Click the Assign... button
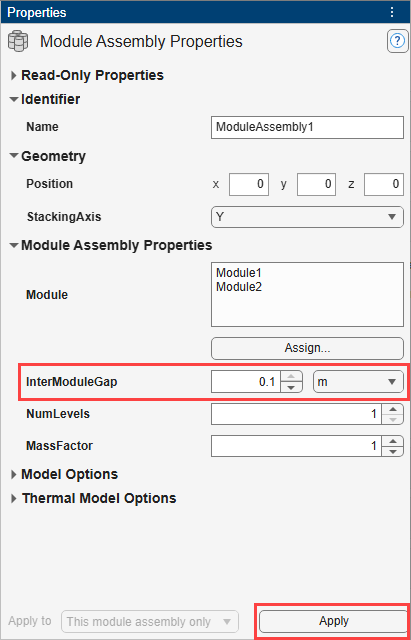The width and height of the screenshot is (411, 640). coord(307,348)
